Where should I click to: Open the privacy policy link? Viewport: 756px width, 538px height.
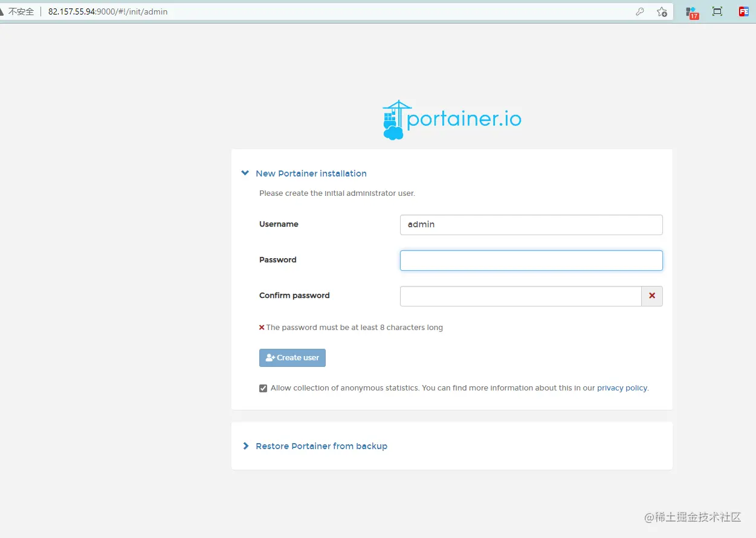coord(622,388)
